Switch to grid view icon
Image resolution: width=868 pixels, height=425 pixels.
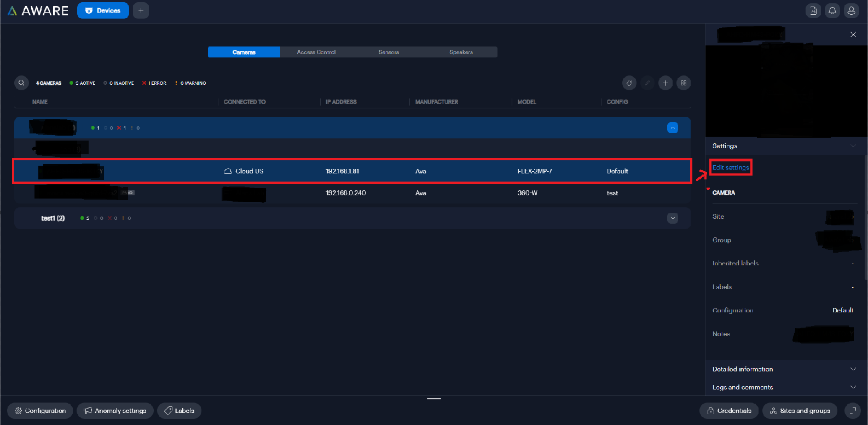point(684,83)
